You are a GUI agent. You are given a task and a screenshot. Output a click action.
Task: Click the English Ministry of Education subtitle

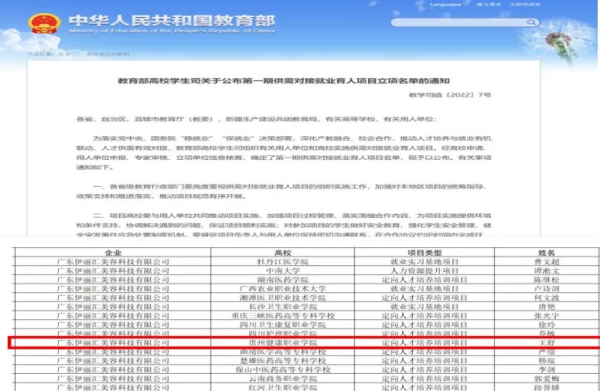coord(172,31)
